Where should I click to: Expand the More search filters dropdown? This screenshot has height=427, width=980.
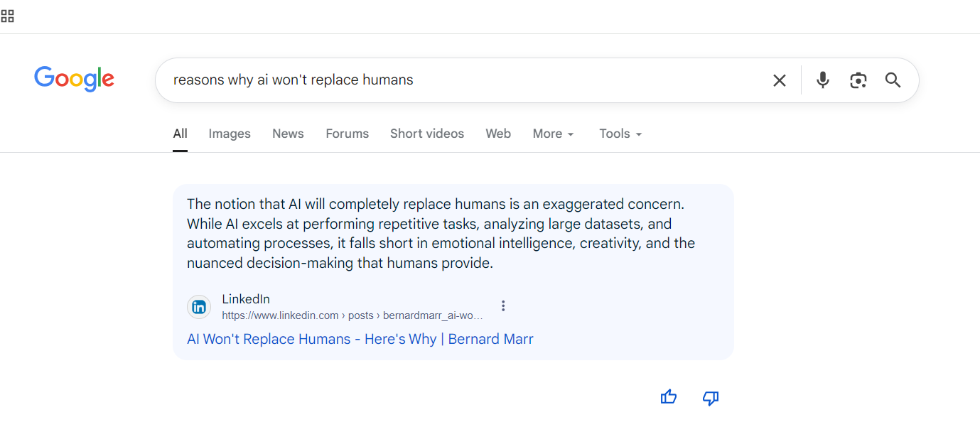(554, 134)
